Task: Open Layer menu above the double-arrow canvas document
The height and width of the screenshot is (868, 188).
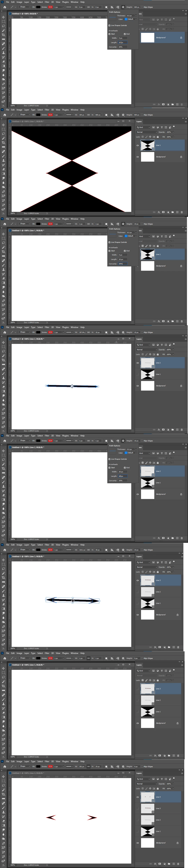Action: [27, 545]
